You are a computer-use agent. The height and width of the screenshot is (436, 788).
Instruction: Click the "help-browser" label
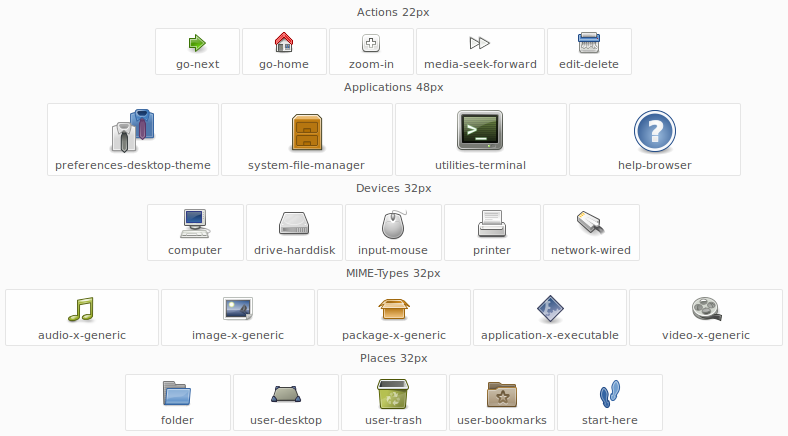point(655,165)
